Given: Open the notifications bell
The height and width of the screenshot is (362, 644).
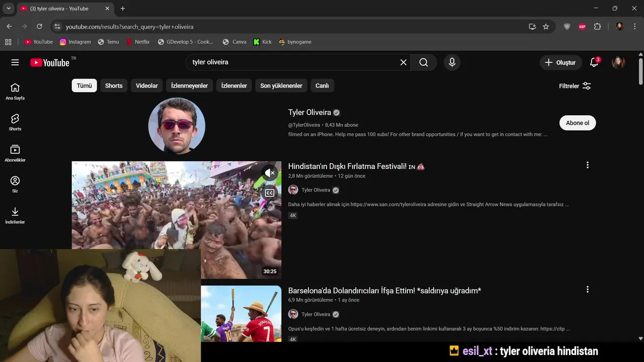Looking at the screenshot, I should pyautogui.click(x=594, y=62).
